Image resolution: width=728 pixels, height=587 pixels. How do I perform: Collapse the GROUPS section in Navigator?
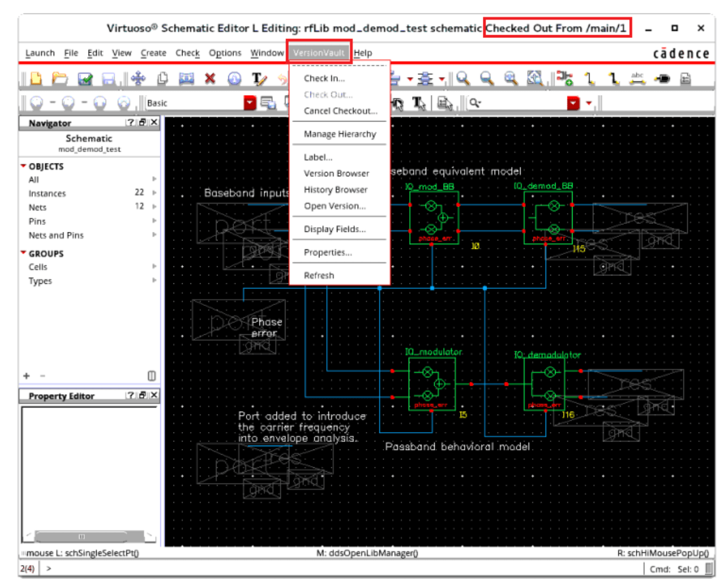pyautogui.click(x=23, y=253)
